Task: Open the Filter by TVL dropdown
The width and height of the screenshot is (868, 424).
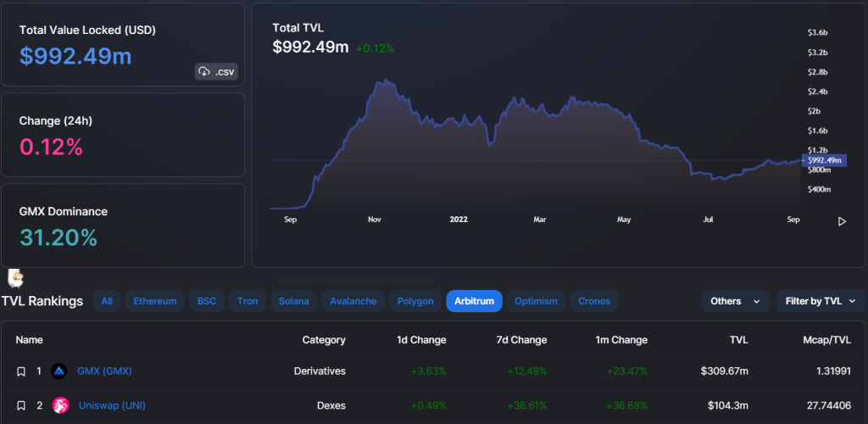Action: click(821, 301)
